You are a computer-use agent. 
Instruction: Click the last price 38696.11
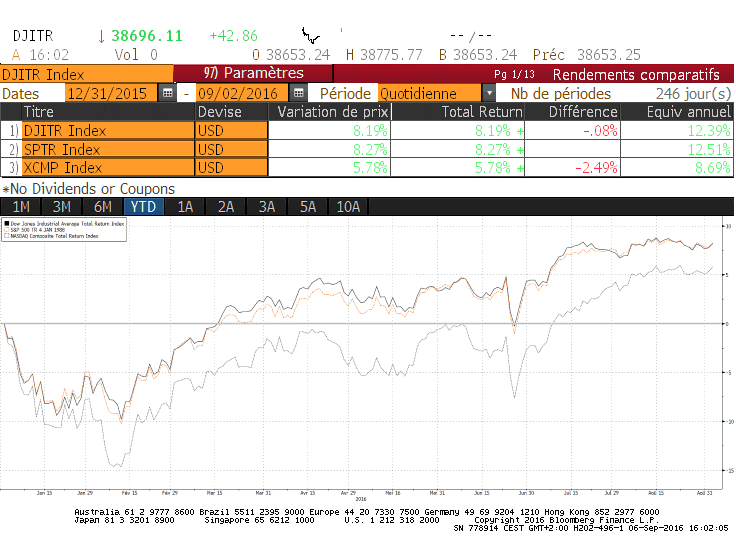tap(147, 36)
